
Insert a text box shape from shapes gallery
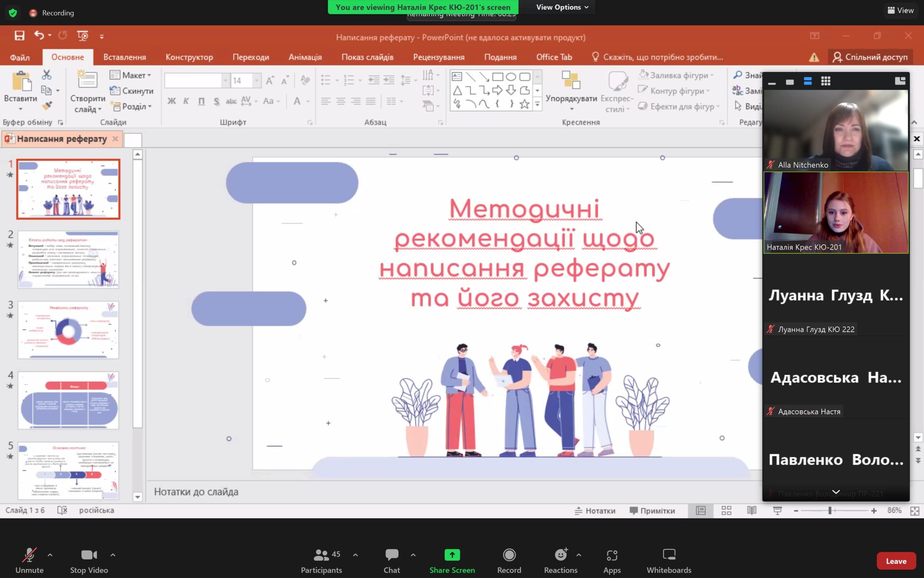tap(457, 77)
